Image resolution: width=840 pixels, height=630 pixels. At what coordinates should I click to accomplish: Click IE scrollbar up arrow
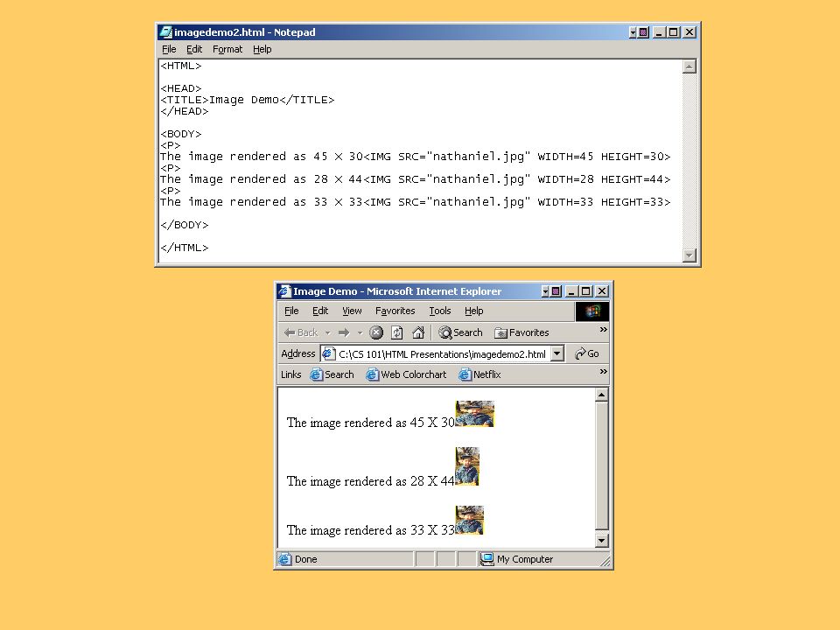[x=602, y=395]
